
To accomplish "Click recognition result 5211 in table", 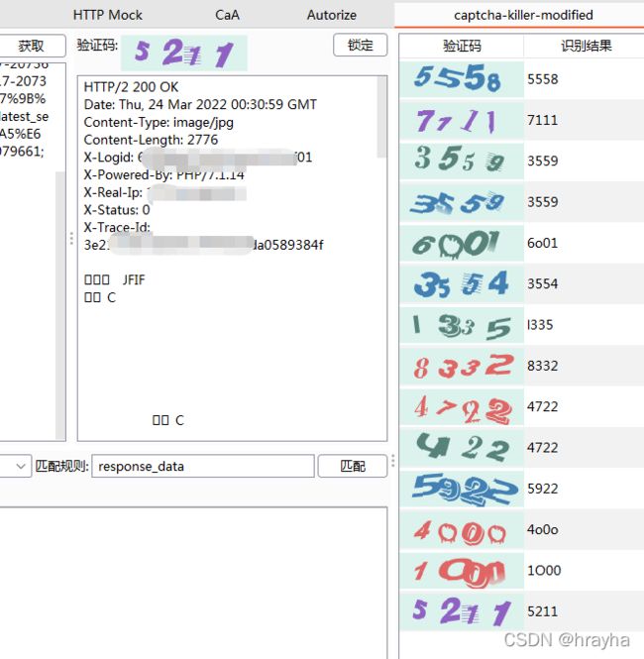I will click(543, 611).
